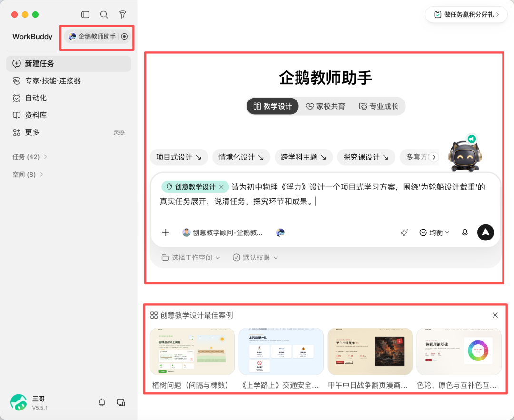Toggle the sidebar panel icon

point(85,14)
